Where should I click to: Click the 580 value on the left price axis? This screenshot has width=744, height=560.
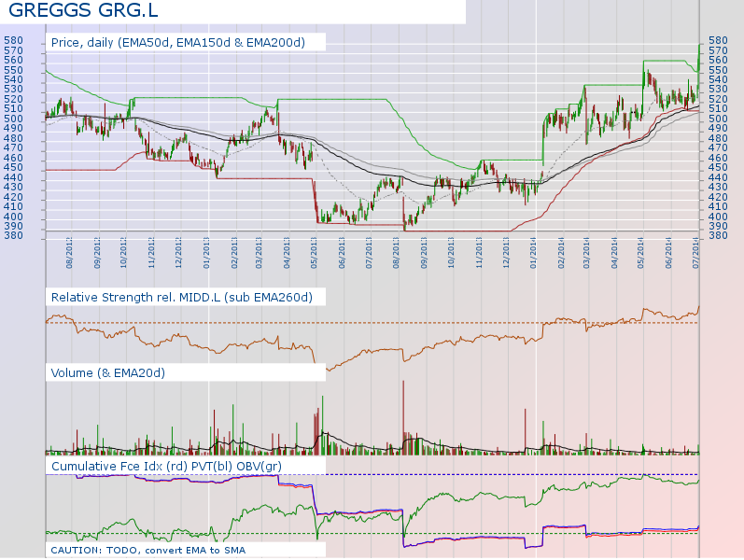click(13, 40)
